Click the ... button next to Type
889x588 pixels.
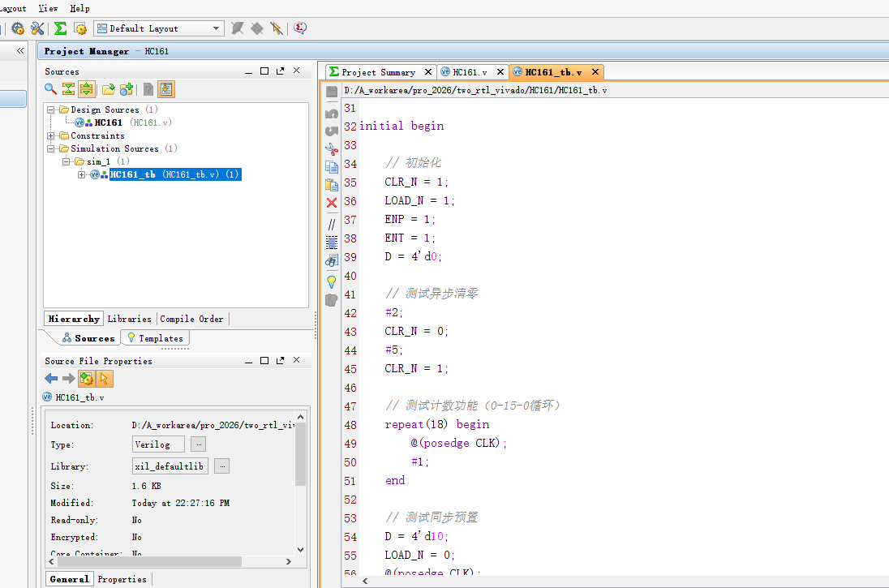(x=199, y=444)
